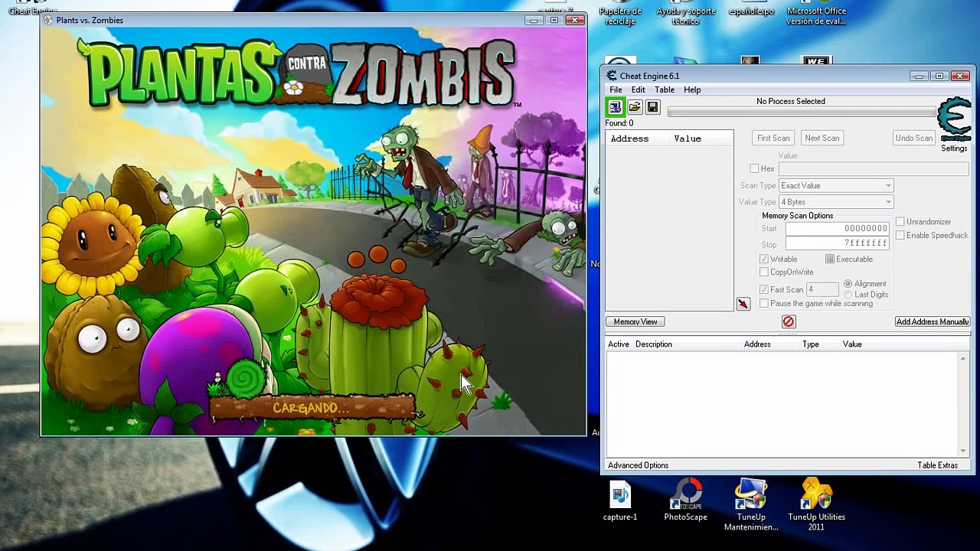Click the Active column header
Image resolution: width=980 pixels, height=551 pixels.
point(619,344)
